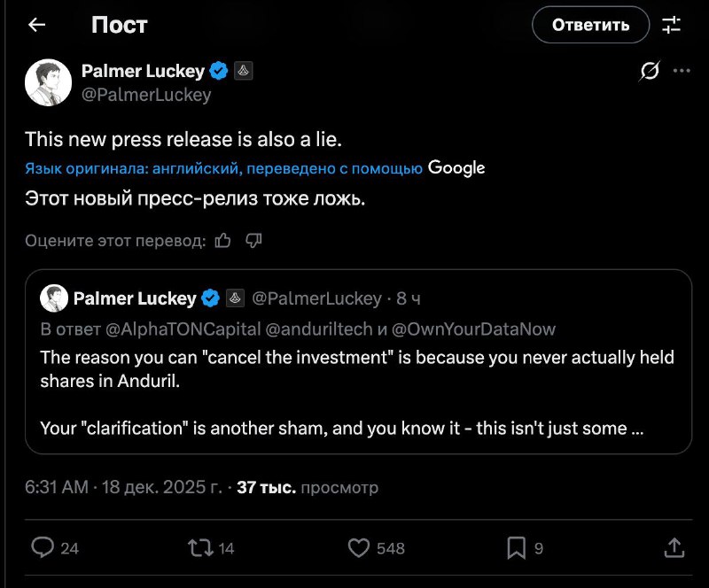Like the post with the heart icon
Image resolution: width=709 pixels, height=588 pixels.
pos(358,547)
